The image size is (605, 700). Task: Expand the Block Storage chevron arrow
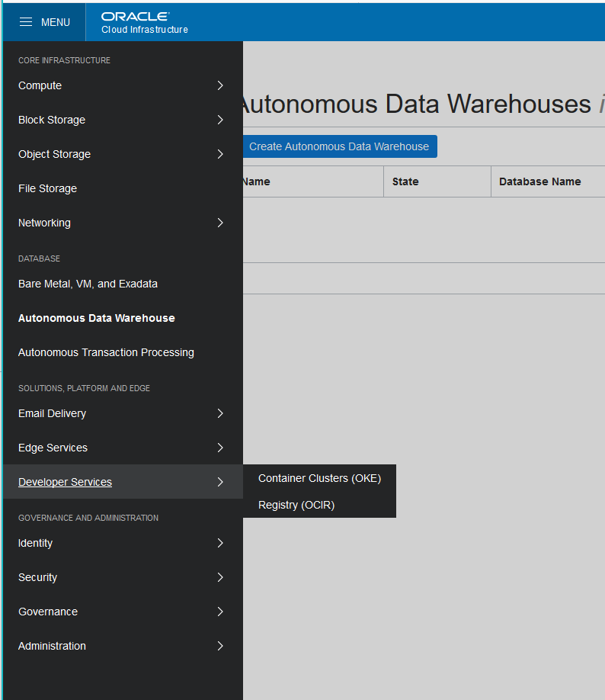point(220,120)
